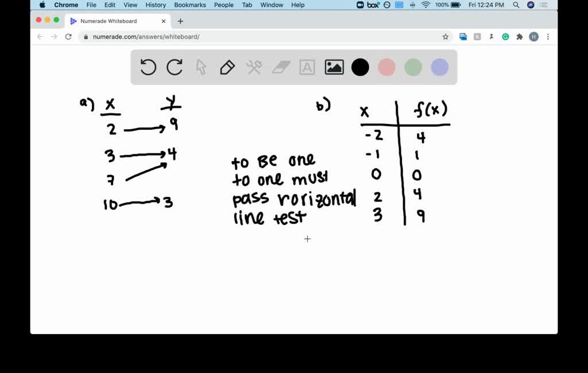Select the cursor selection tool
Viewport: 588px width, 373px height.
(x=200, y=67)
